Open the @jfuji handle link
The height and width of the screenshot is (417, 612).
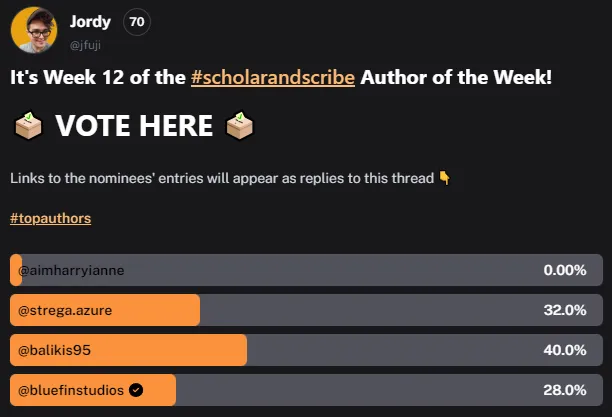click(85, 44)
